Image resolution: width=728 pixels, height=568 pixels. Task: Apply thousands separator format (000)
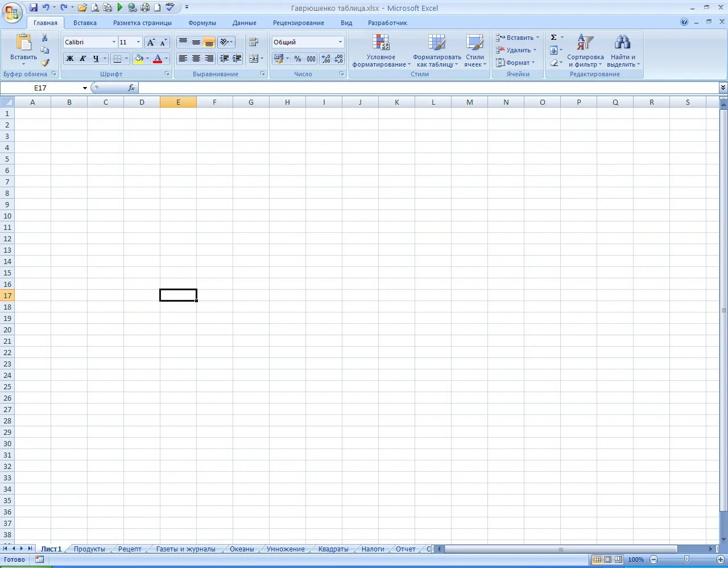(311, 59)
